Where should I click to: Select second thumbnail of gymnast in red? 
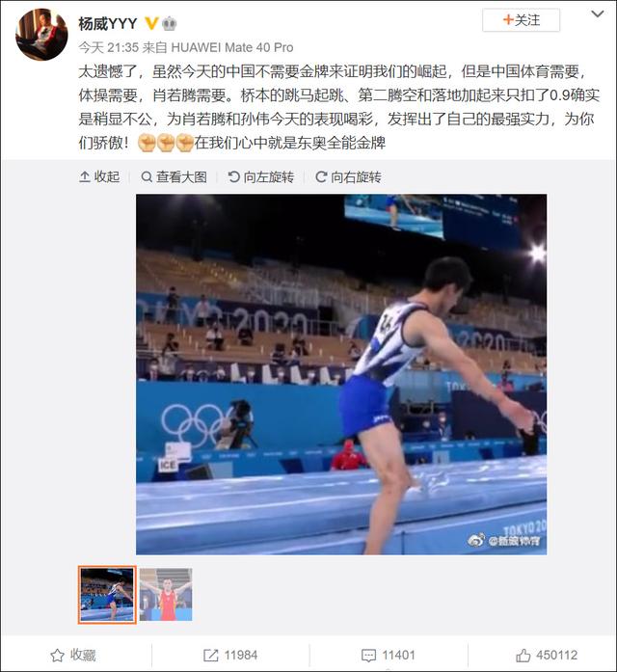[166, 595]
